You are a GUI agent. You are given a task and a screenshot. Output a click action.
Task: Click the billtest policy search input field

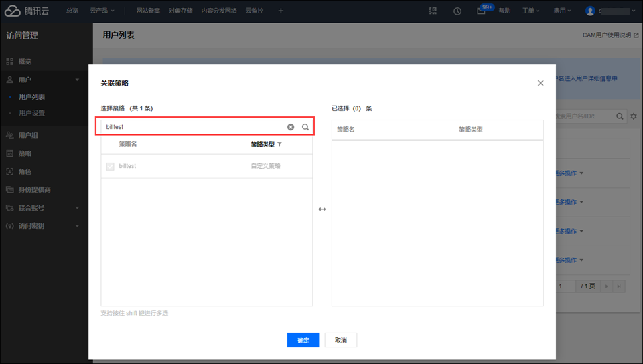tap(194, 127)
